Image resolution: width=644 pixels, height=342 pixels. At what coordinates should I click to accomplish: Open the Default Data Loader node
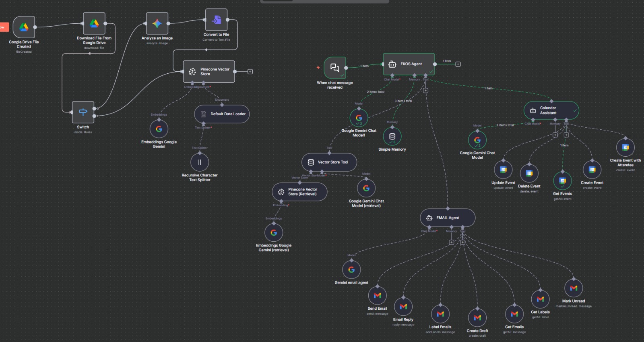tap(222, 114)
